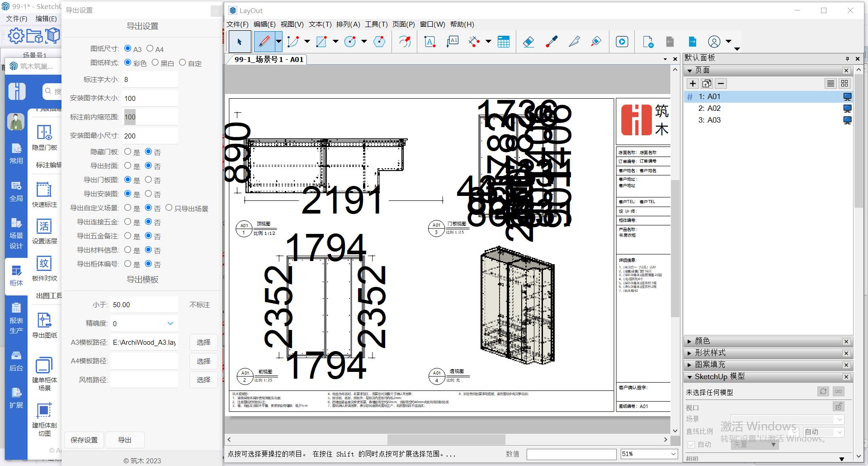The width and height of the screenshot is (868, 466).
Task: Choose 黑白 drawing style option
Action: [x=155, y=62]
